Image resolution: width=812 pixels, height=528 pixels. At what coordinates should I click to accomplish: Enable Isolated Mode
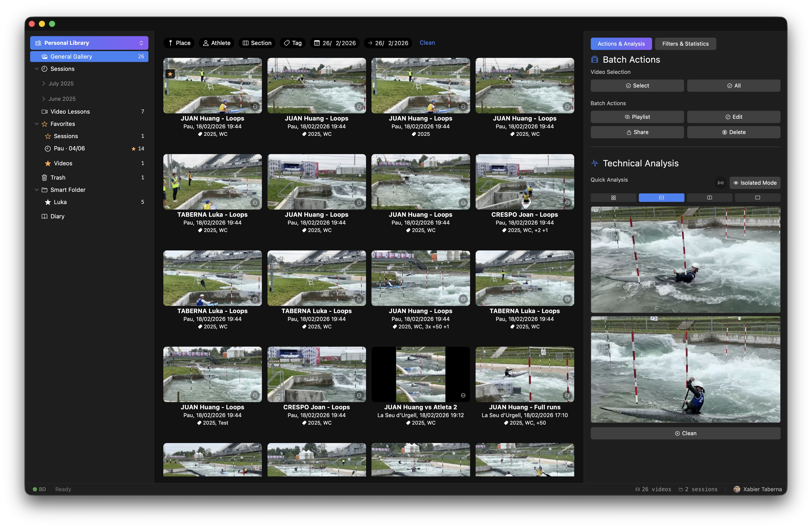[755, 183]
